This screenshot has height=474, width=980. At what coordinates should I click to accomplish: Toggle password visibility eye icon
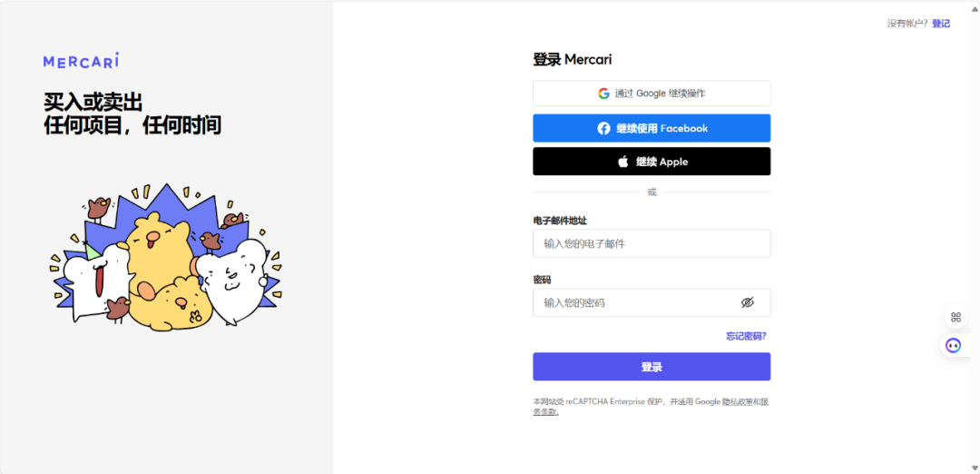(x=748, y=302)
